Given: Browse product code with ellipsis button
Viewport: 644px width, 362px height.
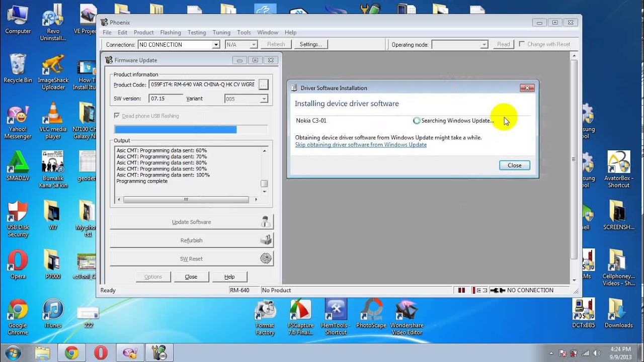Looking at the screenshot, I should click(263, 84).
